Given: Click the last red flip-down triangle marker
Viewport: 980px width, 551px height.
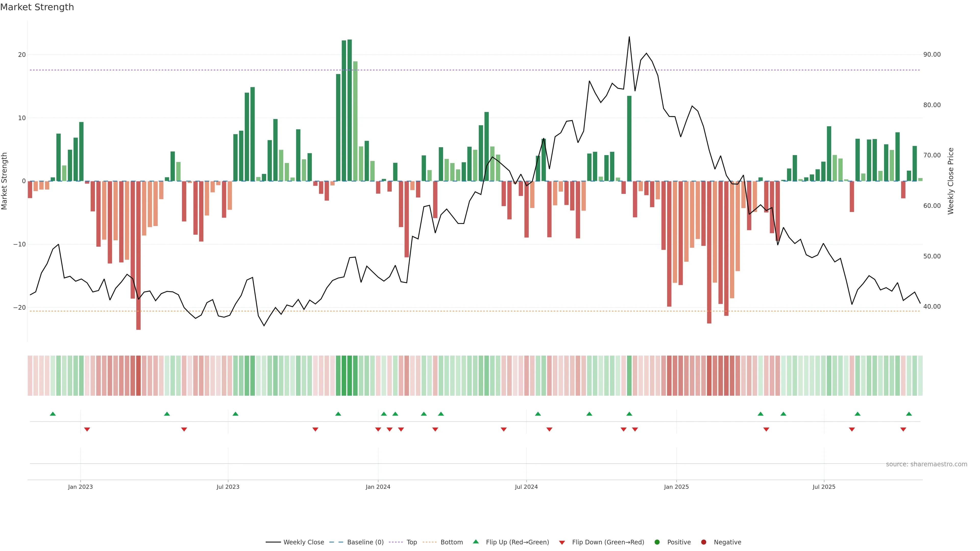Looking at the screenshot, I should [903, 429].
